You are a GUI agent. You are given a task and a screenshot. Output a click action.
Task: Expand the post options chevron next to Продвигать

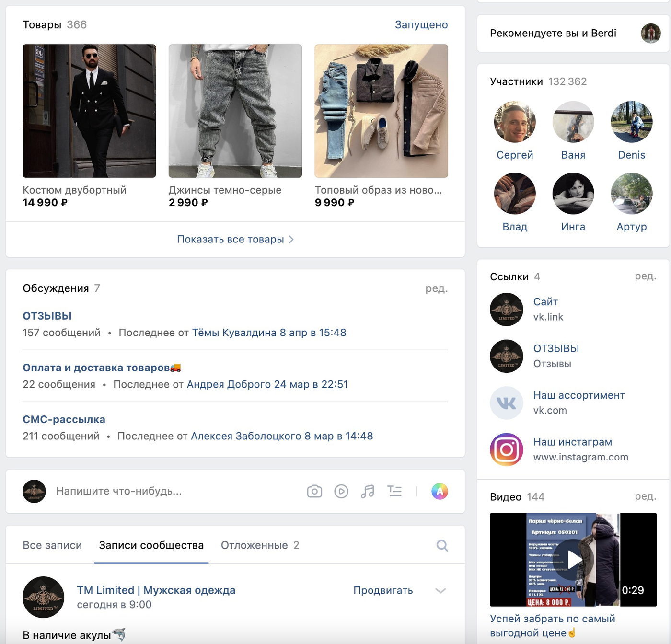click(x=440, y=590)
